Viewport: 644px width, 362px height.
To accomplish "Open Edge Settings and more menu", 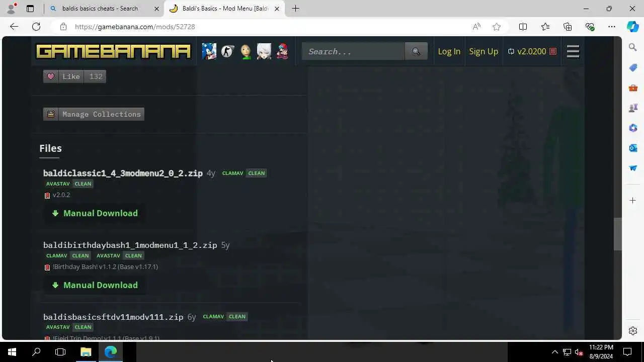I will 612,27.
